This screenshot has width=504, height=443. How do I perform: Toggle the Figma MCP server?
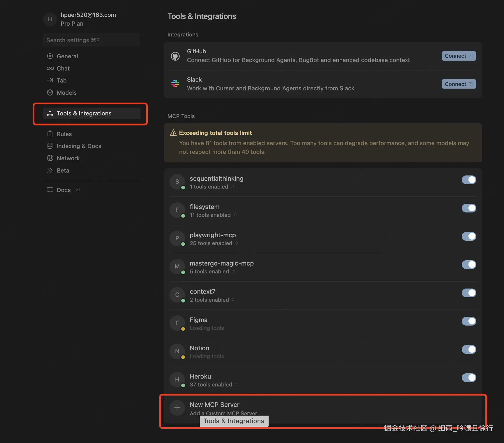469,321
